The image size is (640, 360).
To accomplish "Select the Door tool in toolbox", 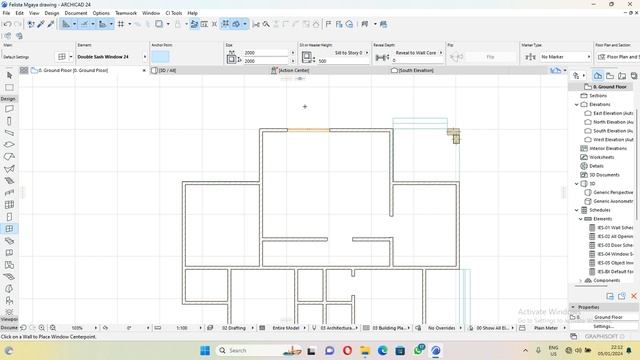I will tap(9, 217).
